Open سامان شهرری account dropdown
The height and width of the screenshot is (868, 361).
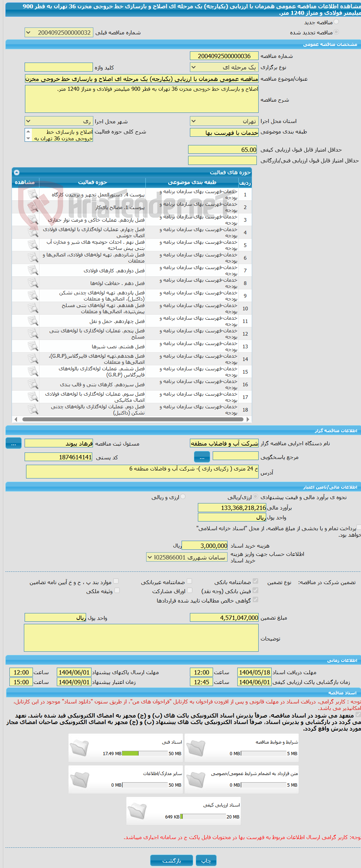(187, 557)
